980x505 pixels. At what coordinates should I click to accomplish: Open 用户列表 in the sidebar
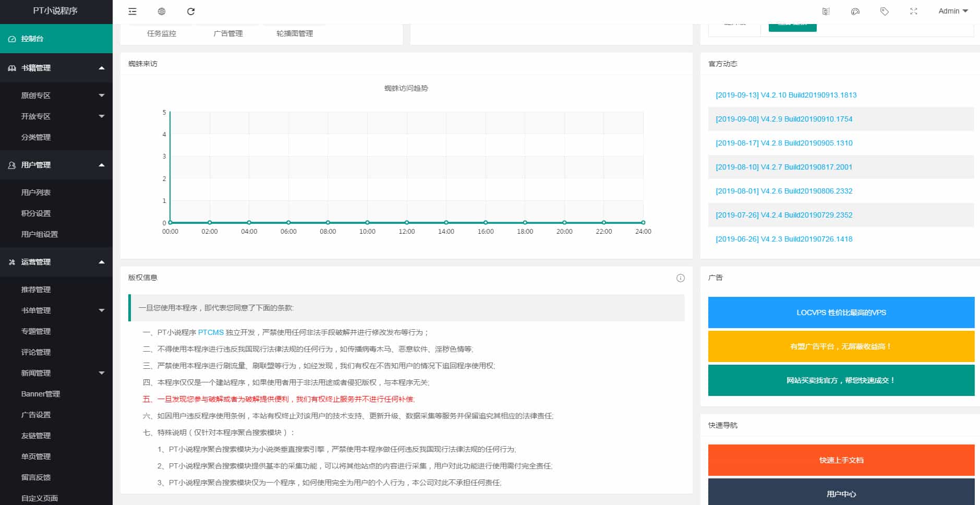coord(36,193)
